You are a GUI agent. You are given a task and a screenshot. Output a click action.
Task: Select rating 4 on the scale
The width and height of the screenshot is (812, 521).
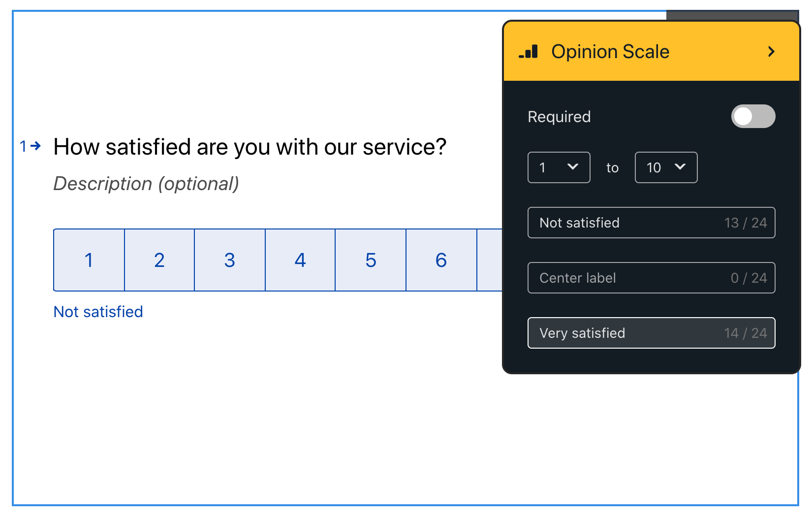[300, 260]
